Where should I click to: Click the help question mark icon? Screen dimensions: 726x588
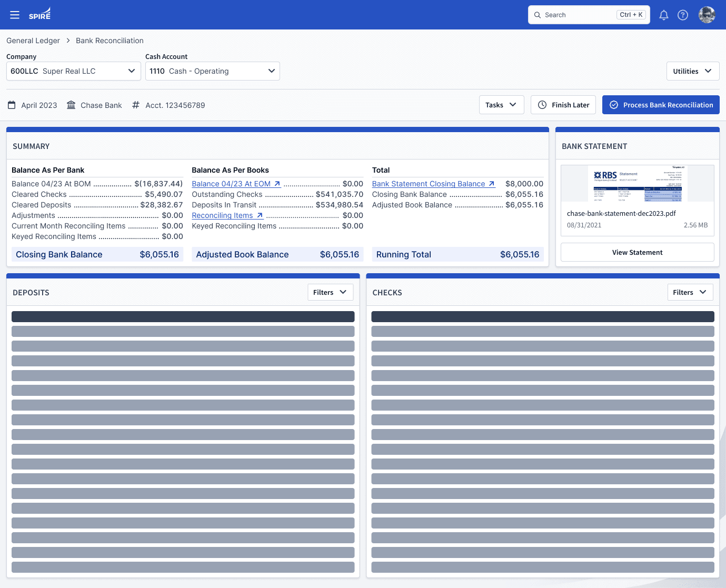tap(682, 15)
